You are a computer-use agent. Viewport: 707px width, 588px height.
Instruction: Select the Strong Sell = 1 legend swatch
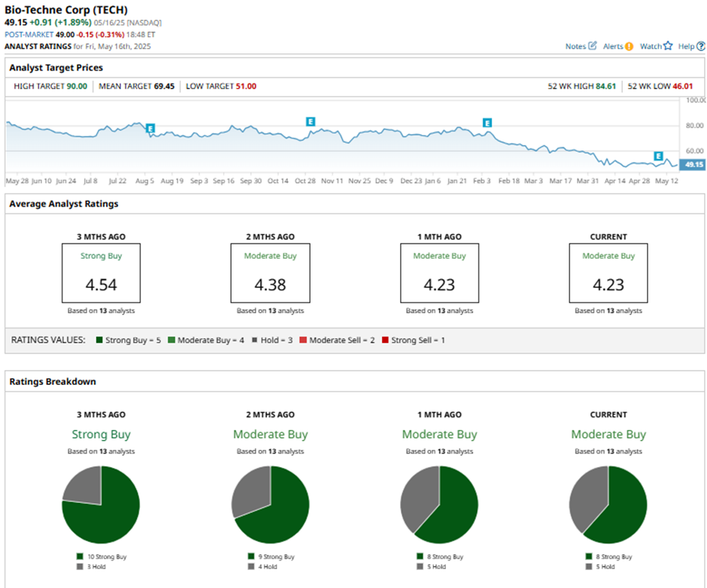pos(384,340)
